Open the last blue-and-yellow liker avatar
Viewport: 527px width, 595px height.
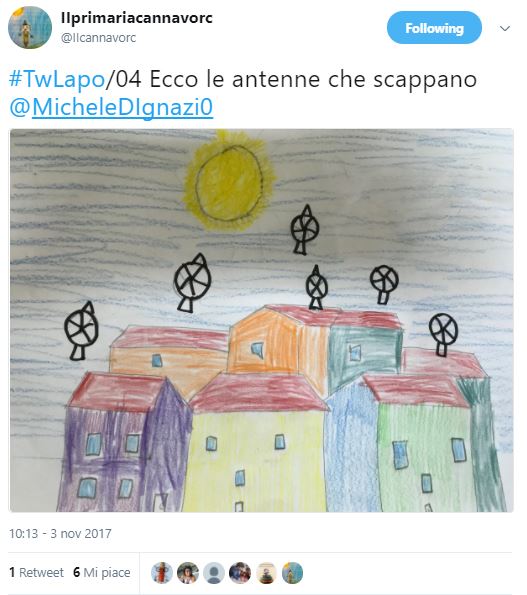[292, 573]
